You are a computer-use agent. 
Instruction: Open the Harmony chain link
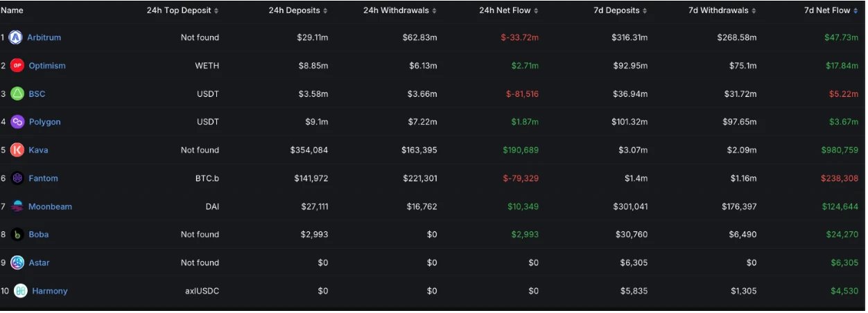click(50, 291)
